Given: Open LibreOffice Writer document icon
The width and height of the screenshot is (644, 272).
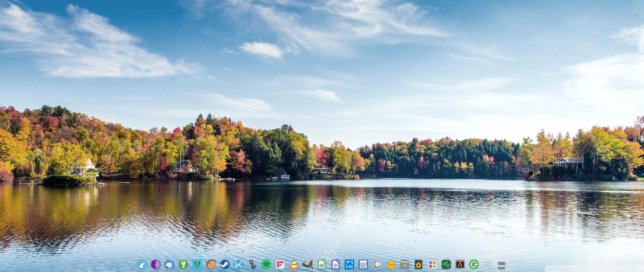Looking at the screenshot, I should click(335, 264).
